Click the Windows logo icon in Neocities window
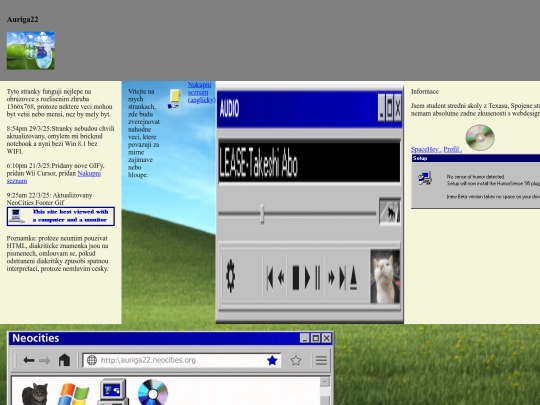 pos(73,395)
